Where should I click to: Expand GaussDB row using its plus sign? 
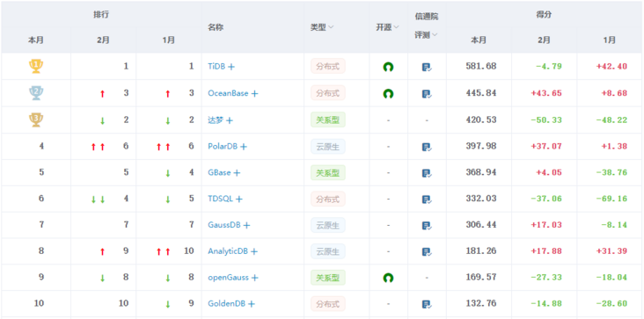(246, 225)
